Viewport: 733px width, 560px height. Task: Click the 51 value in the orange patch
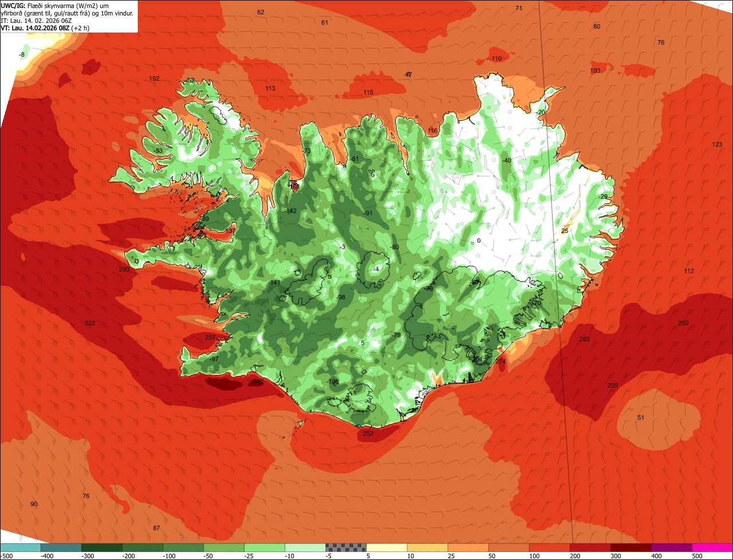click(641, 417)
